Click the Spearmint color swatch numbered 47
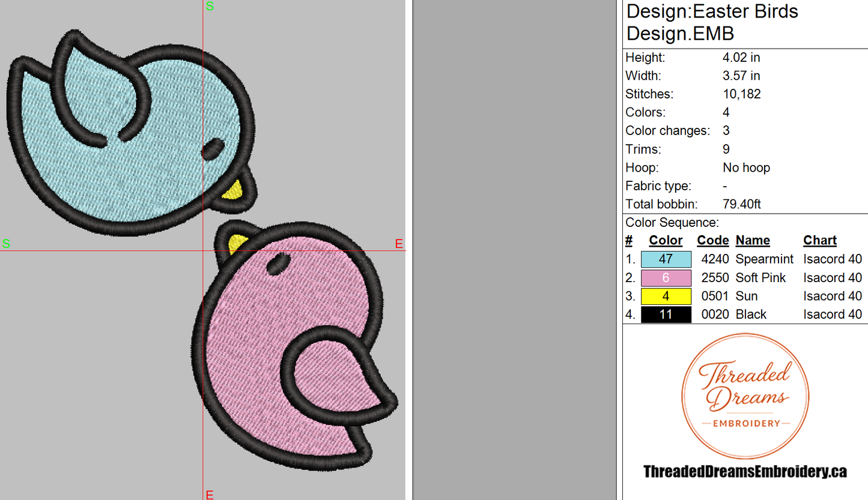Screen dimensions: 868x500 (x=666, y=259)
